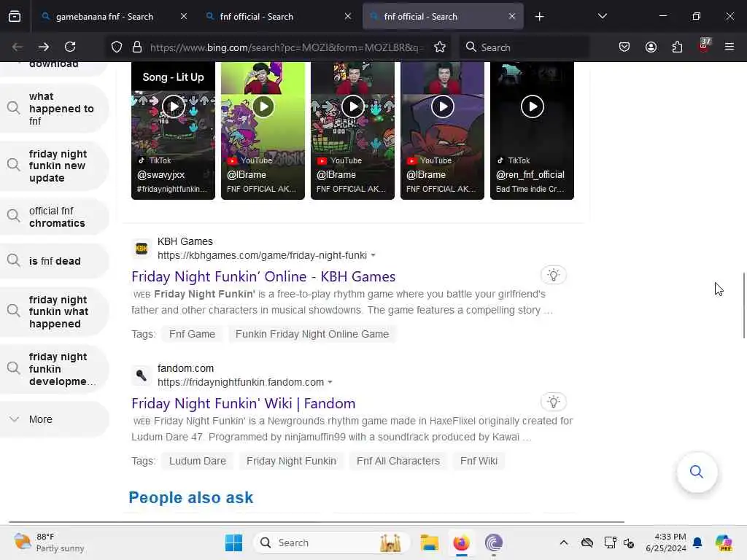Reload the current Bing page

[x=70, y=47]
